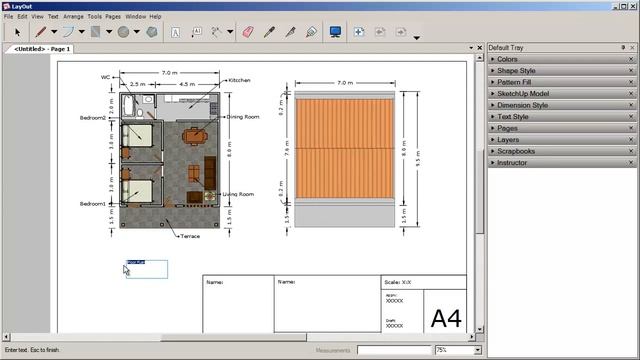Screen dimensions: 640x360
Task: Select the Join glue tool
Action: pyautogui.click(x=311, y=32)
